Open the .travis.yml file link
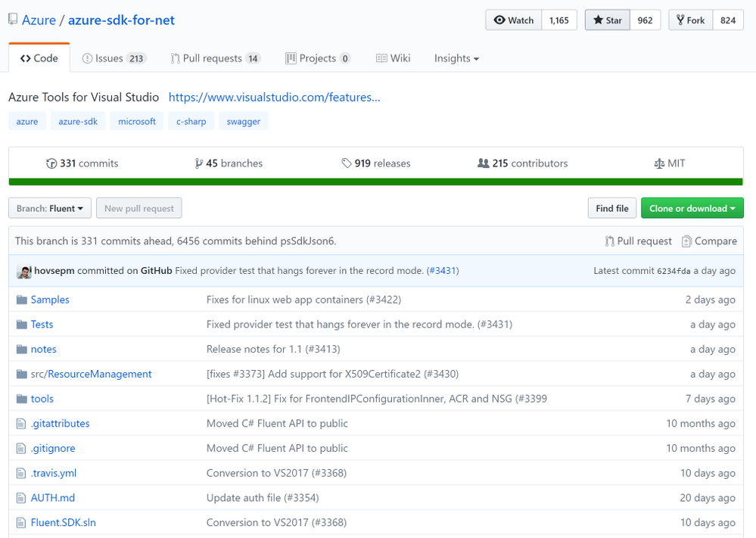Viewport: 756px width, 538px height. pos(54,474)
